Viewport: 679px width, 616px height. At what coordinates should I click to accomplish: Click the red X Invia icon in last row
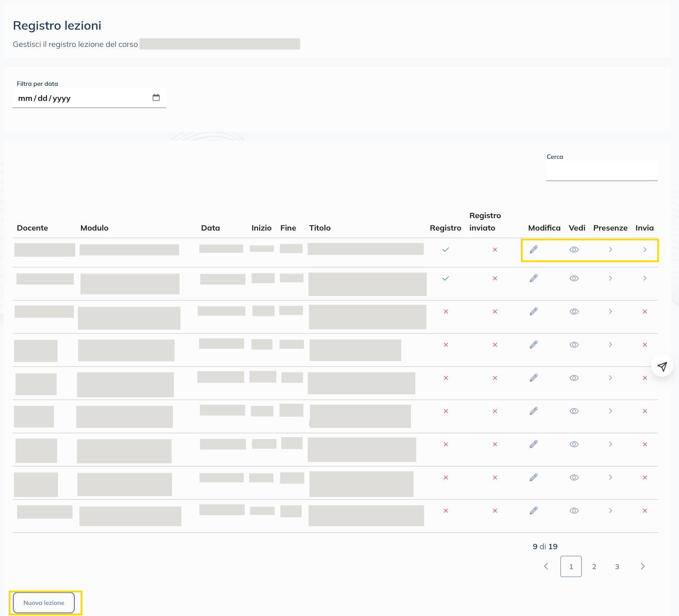click(x=644, y=511)
